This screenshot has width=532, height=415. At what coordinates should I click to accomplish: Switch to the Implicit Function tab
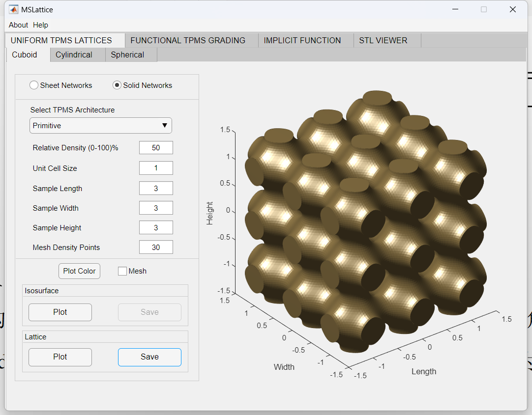coord(302,40)
